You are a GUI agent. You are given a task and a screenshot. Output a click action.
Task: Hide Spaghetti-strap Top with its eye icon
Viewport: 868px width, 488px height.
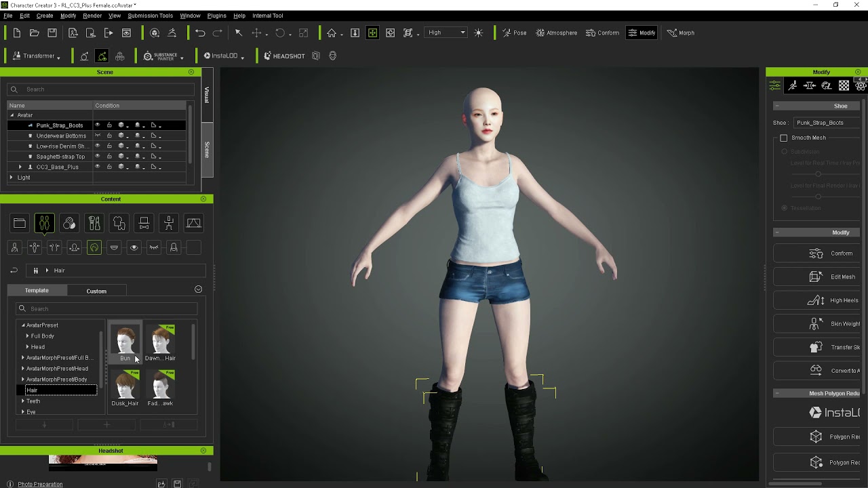pyautogui.click(x=98, y=157)
